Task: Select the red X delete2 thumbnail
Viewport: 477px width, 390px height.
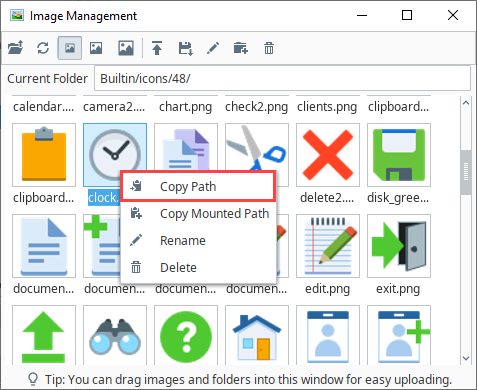Action: [x=328, y=155]
